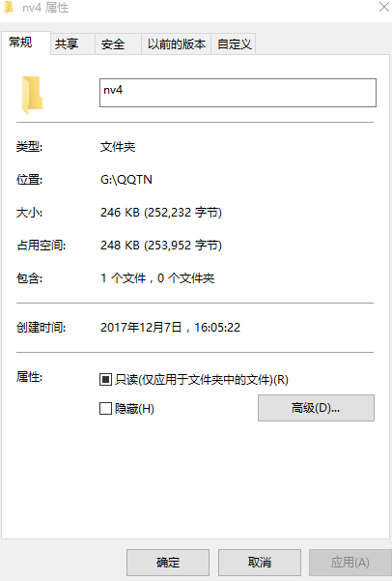392x581 pixels.
Task: Open 高级(D)... advanced attributes
Action: tap(316, 408)
